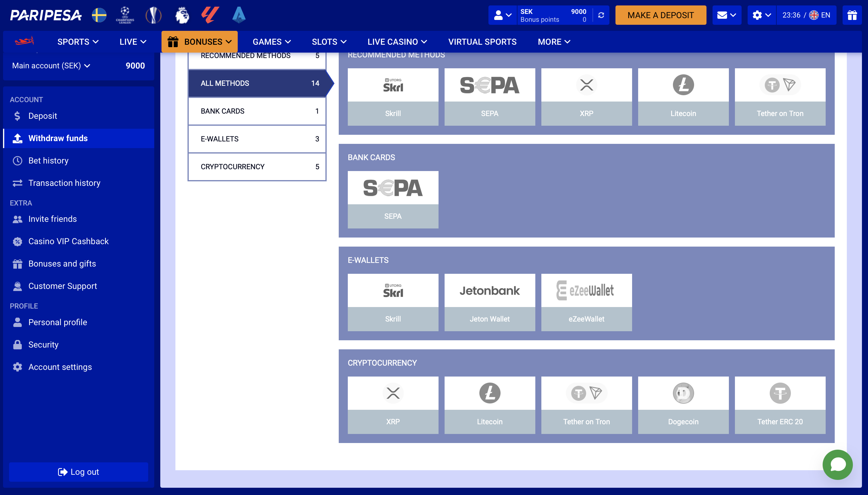Launch the Aviator plane game icon
This screenshot has height=495, width=868.
[24, 41]
